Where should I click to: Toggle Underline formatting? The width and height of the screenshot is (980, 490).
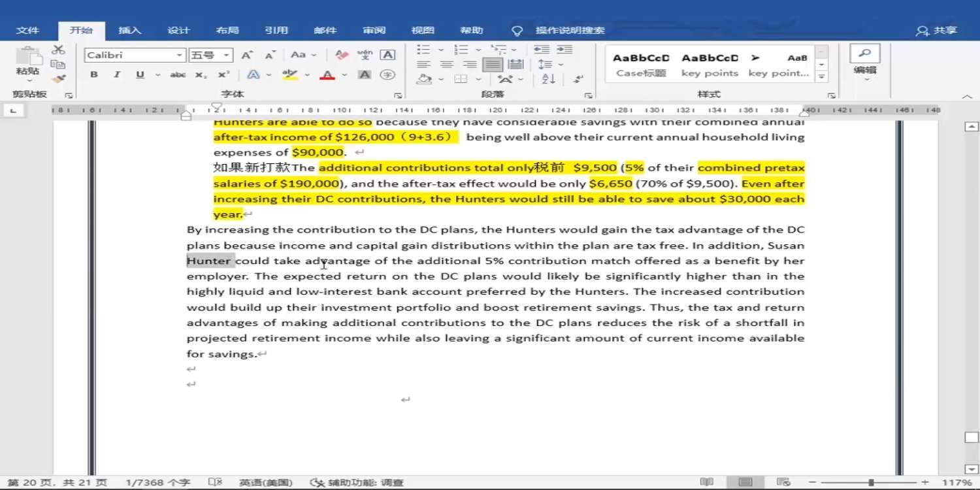tap(140, 75)
